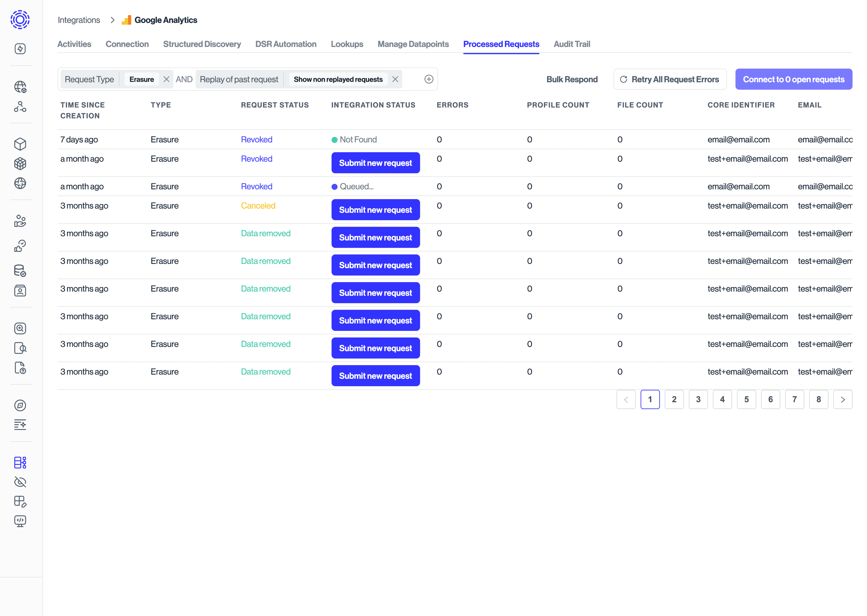Select the highlighted Integrations icon in sidebar
Screen dimensions: 867x616
tap(21, 462)
